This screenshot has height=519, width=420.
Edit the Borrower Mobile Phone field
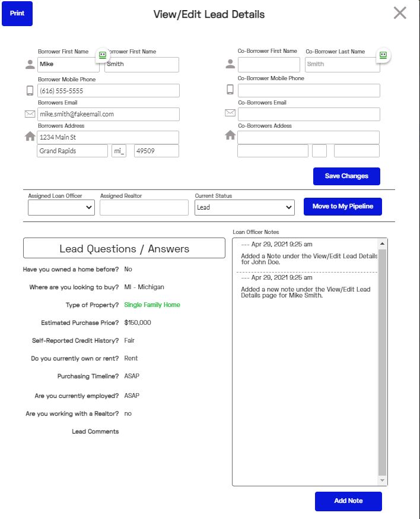(x=108, y=91)
